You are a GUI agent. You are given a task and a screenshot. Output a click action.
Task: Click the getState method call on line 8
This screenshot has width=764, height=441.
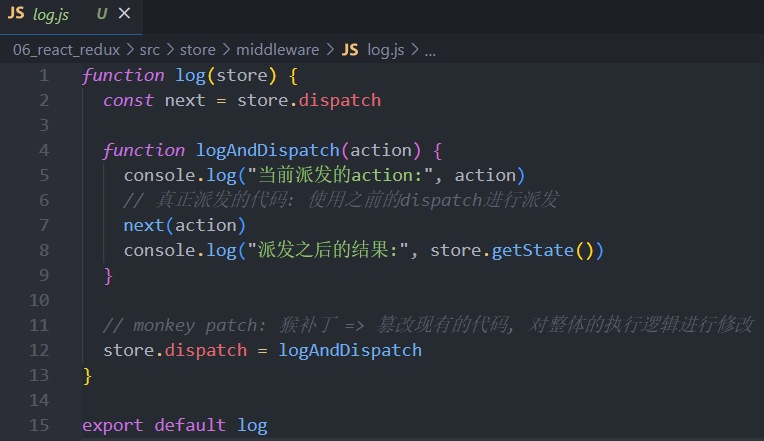533,250
